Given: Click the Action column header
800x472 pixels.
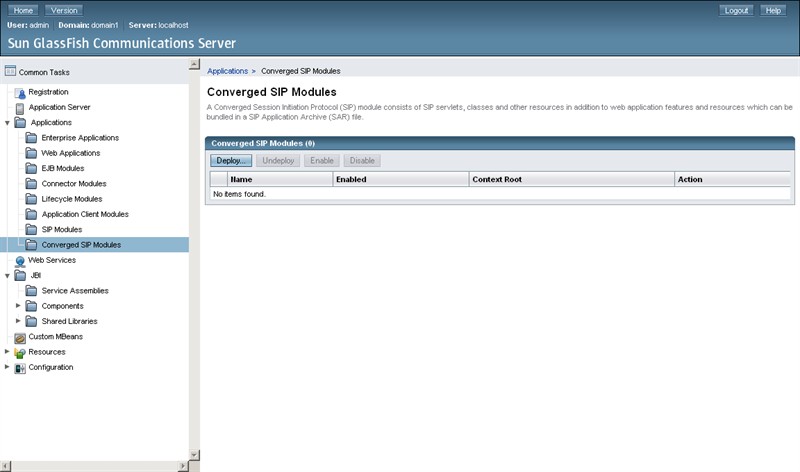Looking at the screenshot, I should pos(690,179).
